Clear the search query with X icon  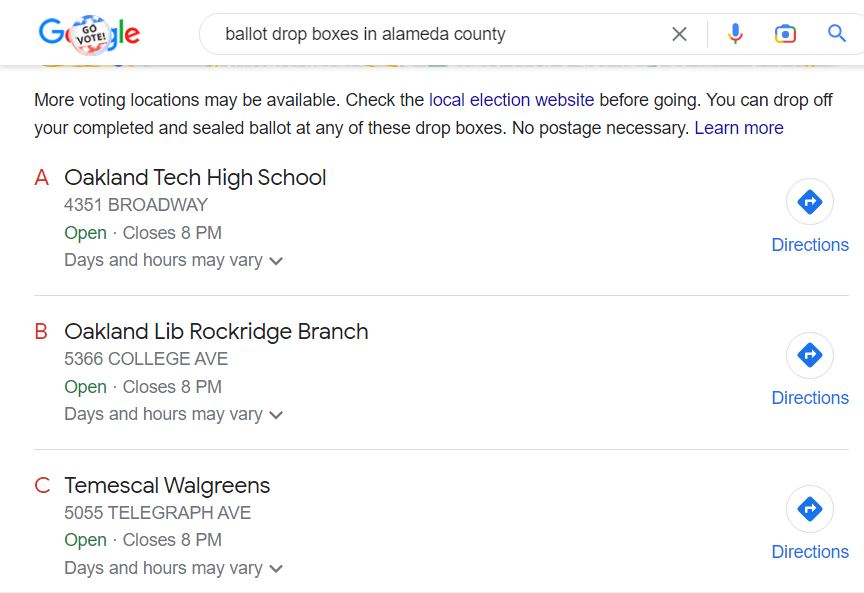click(x=679, y=34)
